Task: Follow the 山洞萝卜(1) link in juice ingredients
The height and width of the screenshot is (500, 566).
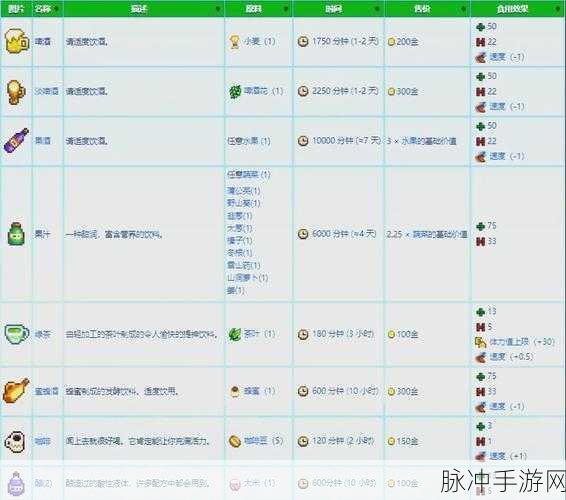Action: point(247,278)
